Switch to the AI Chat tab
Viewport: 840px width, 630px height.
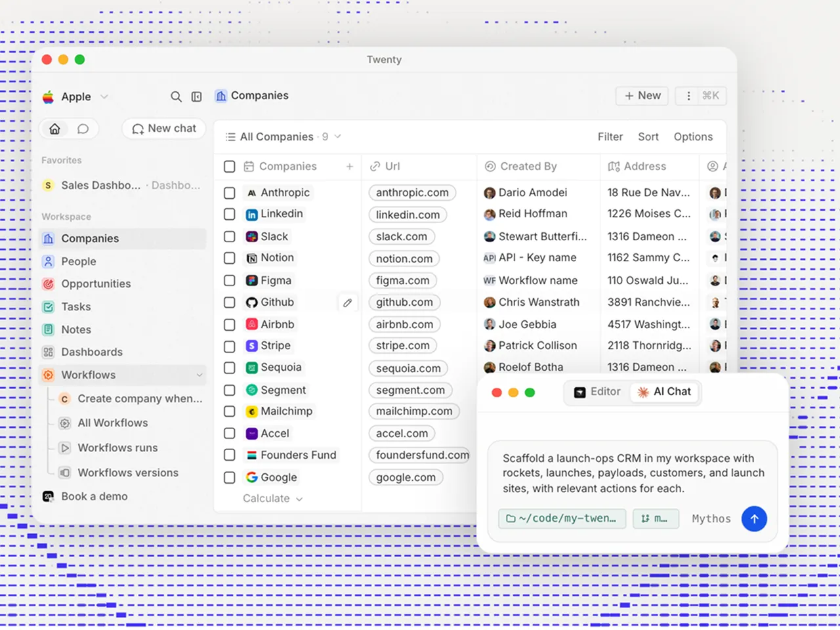pos(664,392)
